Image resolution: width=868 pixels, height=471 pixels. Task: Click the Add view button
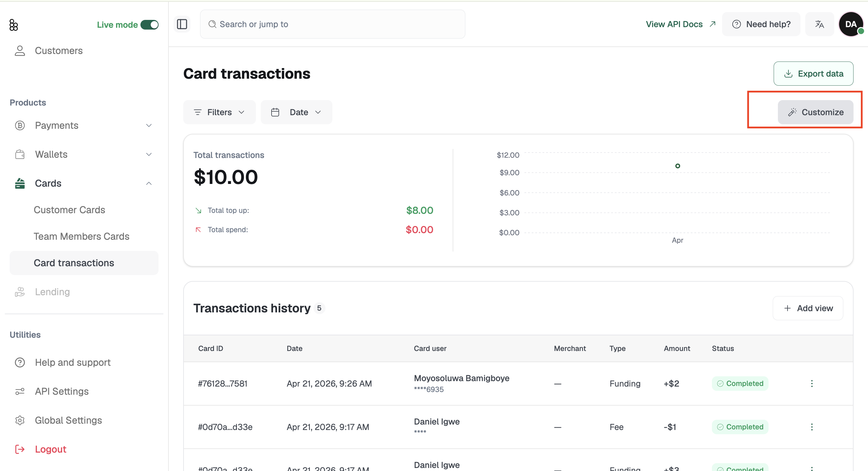(x=808, y=308)
